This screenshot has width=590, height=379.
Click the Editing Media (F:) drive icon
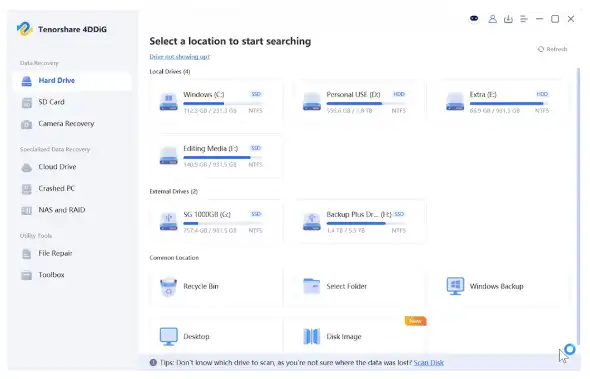(169, 155)
